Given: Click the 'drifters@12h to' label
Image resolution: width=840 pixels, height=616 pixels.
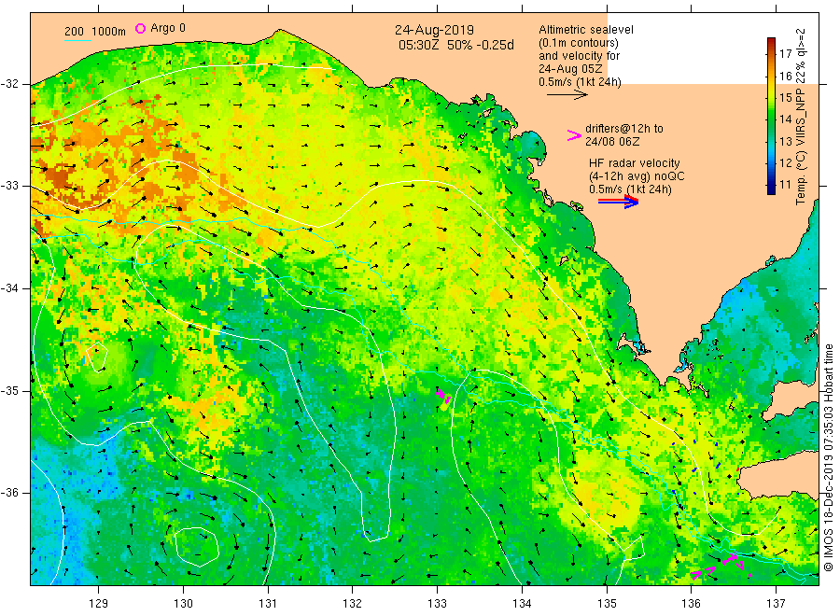Looking at the screenshot, I should point(624,129).
